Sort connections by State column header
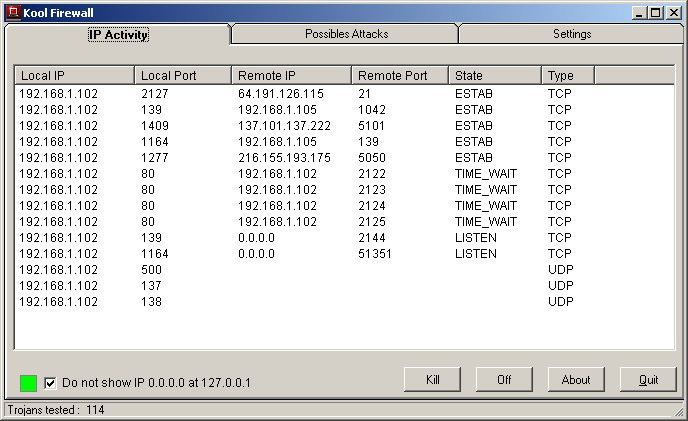Image resolution: width=688 pixels, height=421 pixels. [495, 76]
